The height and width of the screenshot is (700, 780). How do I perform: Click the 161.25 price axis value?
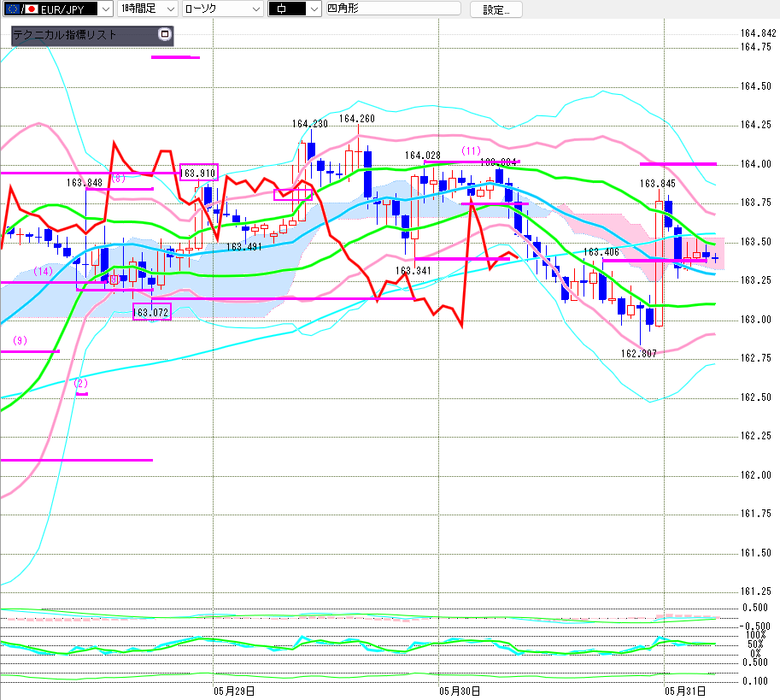pyautogui.click(x=755, y=591)
